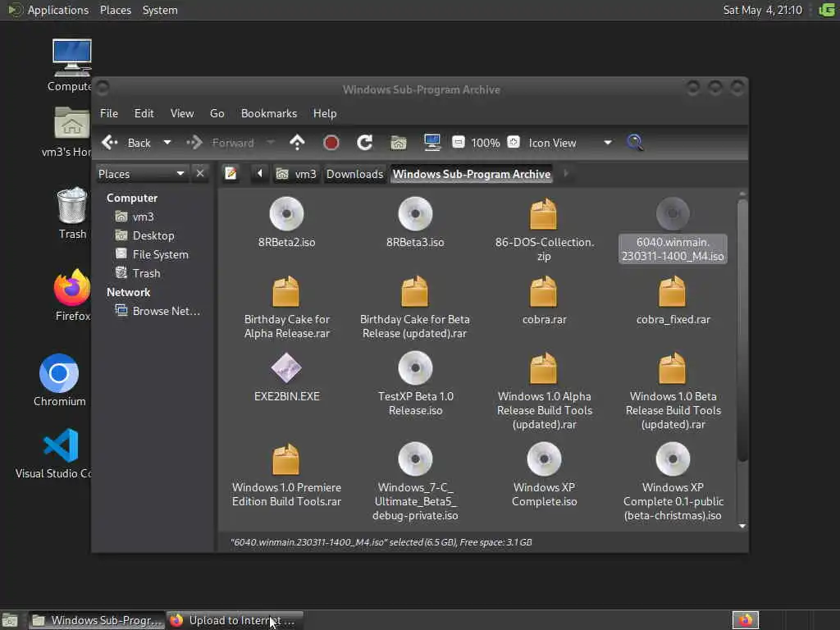Open Trash from the desktop icon
This screenshot has width=840, height=630.
pos(72,213)
